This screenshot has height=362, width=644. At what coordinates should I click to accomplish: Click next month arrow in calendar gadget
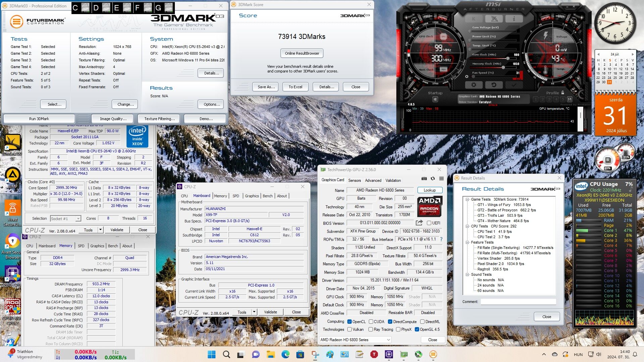[x=632, y=54]
